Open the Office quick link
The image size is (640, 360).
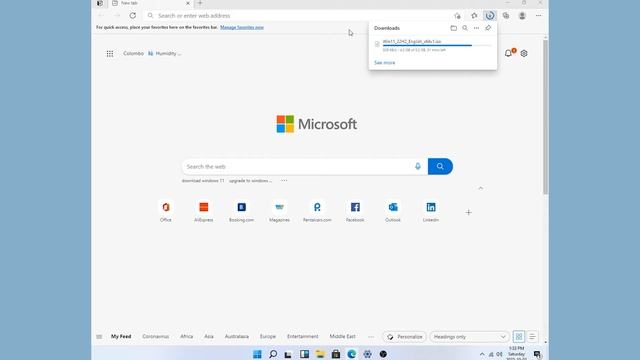(166, 211)
